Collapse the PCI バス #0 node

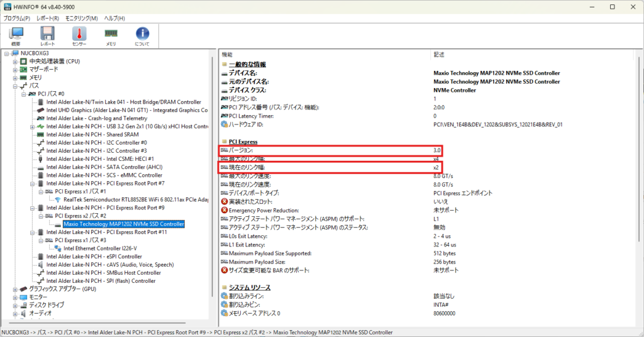pos(23,94)
